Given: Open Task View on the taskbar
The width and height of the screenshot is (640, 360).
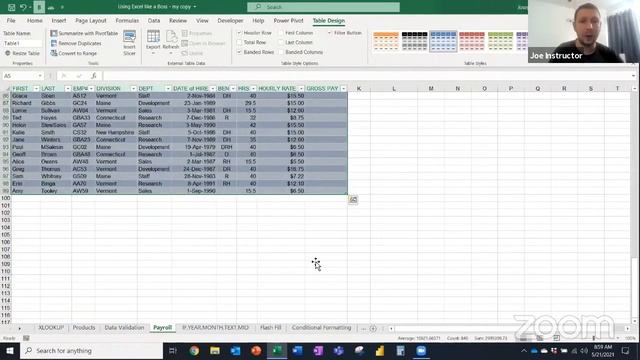Looking at the screenshot, I should pyautogui.click(x=173, y=351).
